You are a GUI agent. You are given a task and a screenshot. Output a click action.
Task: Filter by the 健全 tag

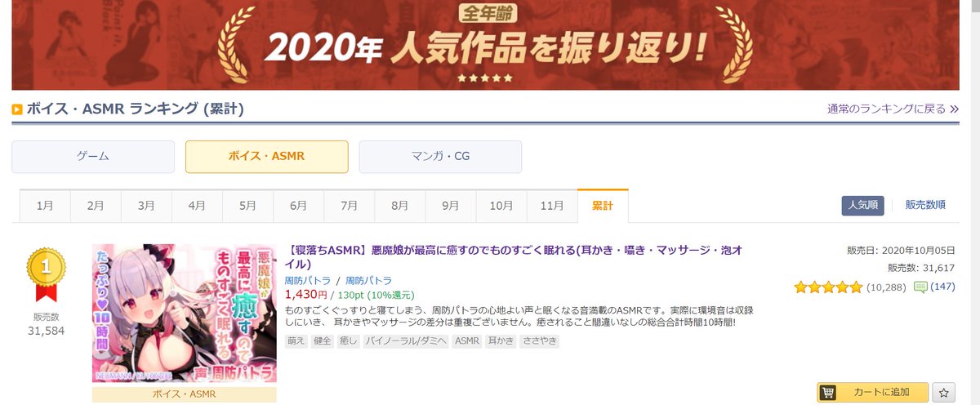coord(322,341)
